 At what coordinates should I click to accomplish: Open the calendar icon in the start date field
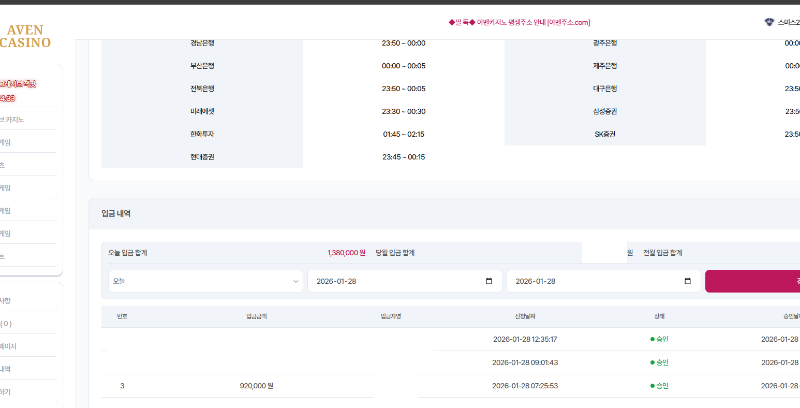tap(488, 281)
